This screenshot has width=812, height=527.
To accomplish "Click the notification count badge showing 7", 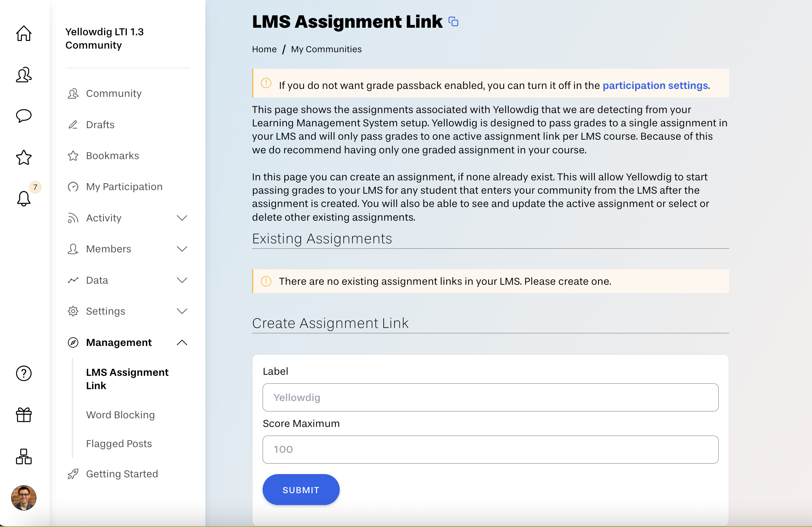I will tap(35, 187).
